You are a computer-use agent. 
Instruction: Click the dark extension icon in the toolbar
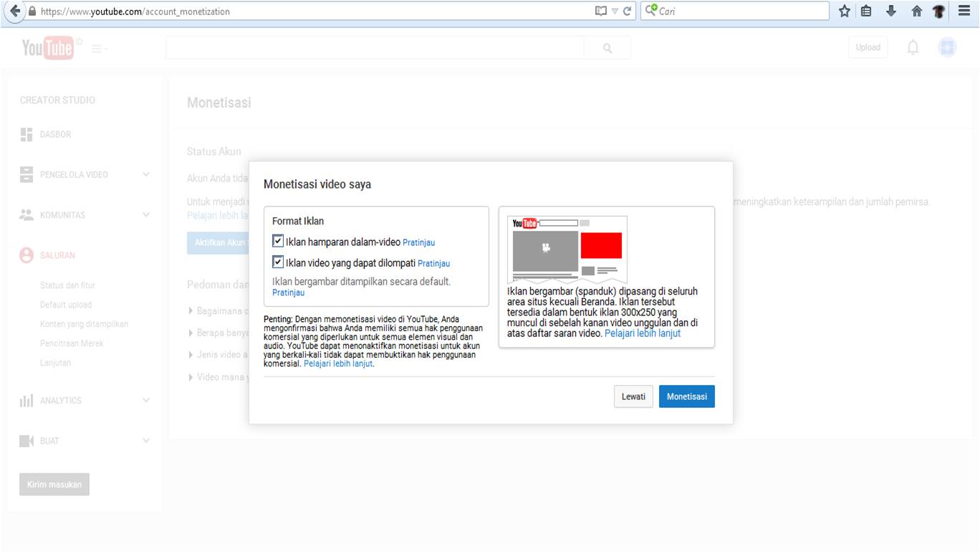click(939, 11)
